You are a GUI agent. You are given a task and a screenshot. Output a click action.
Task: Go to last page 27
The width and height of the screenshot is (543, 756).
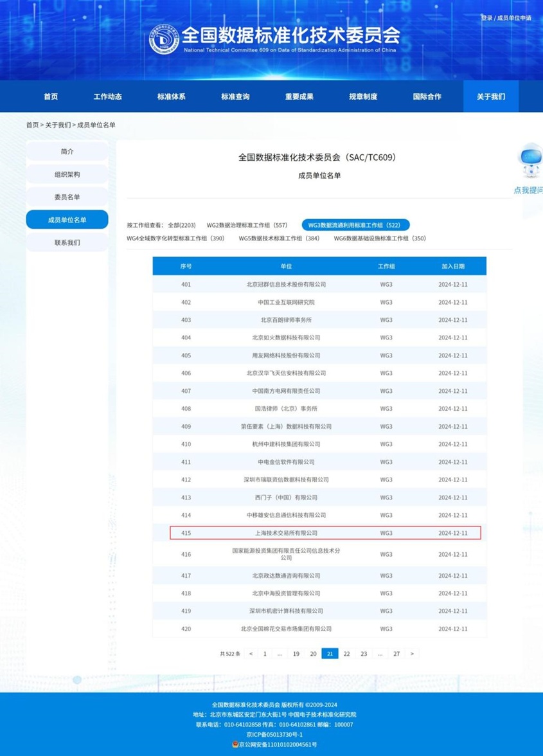point(396,654)
